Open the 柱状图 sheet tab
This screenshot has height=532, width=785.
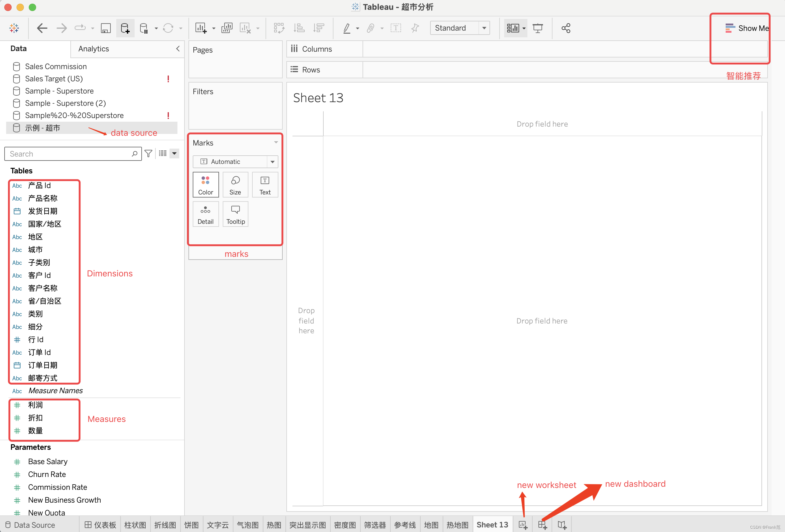[135, 525]
